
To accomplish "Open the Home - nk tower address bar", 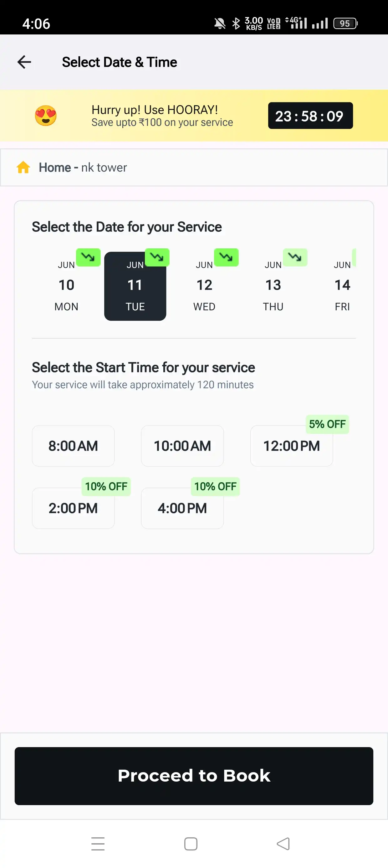I will tap(194, 168).
